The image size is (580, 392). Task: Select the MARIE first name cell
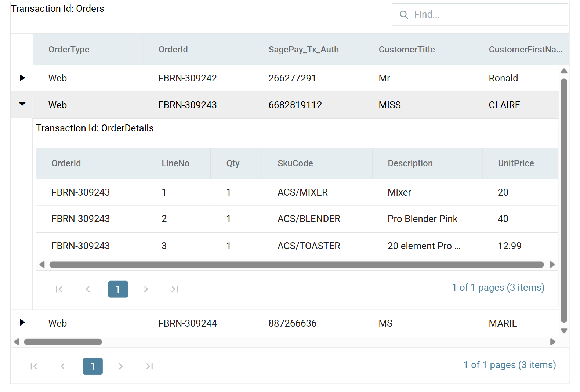516,323
